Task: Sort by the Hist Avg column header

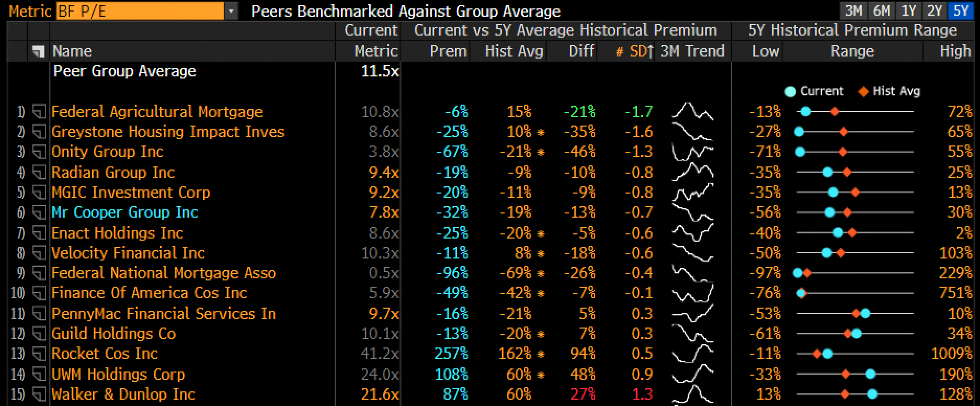Action: (x=514, y=51)
